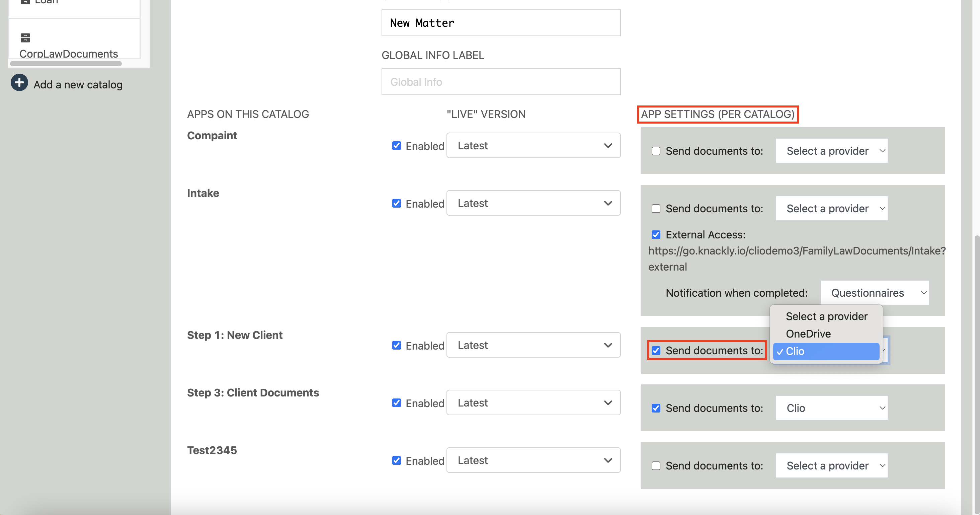Choose OneDrive in the provider menu
980x515 pixels.
pyautogui.click(x=826, y=334)
